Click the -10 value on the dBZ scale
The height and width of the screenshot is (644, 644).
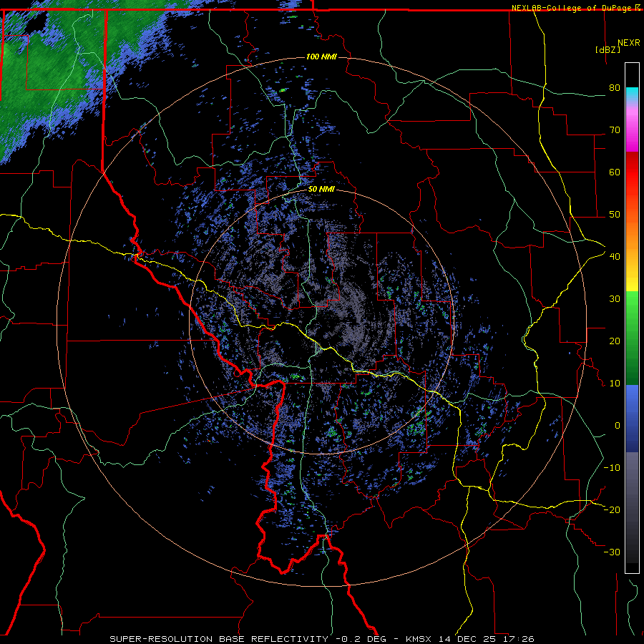(612, 468)
